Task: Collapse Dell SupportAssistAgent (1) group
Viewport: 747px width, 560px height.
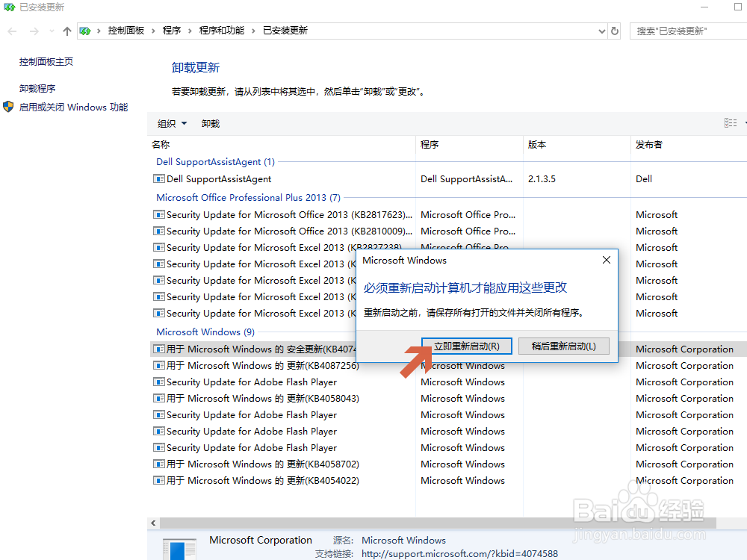Action: pyautogui.click(x=215, y=162)
